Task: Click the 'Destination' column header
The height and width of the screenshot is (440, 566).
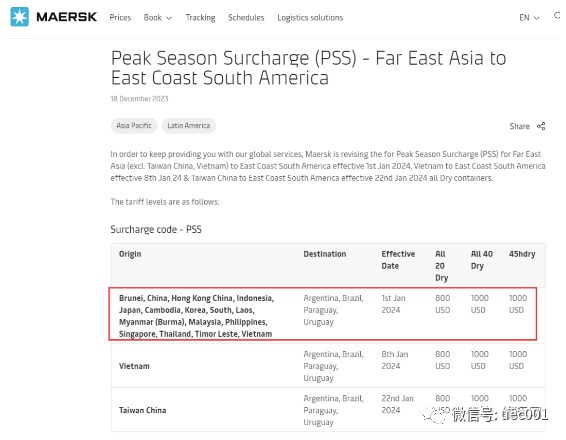Action: click(325, 254)
